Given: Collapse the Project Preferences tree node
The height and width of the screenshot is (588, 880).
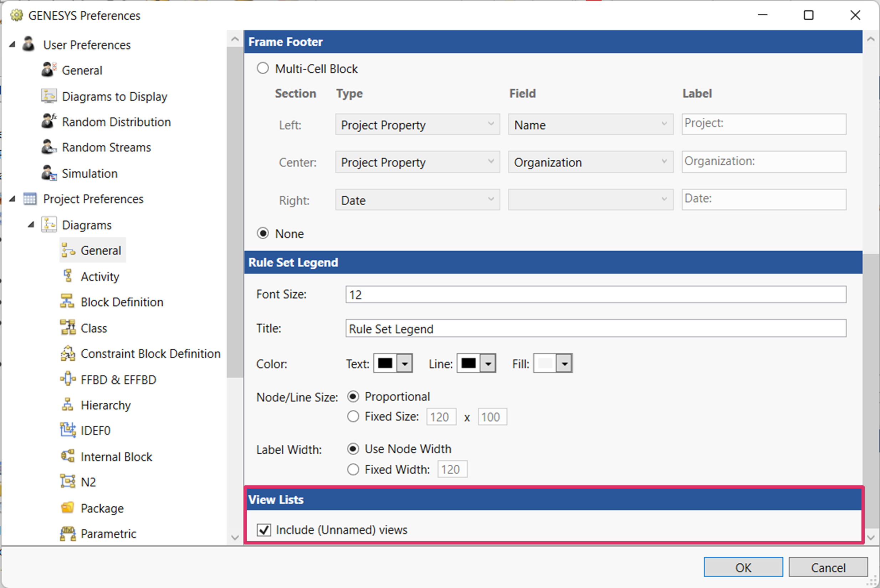Looking at the screenshot, I should click(x=12, y=199).
